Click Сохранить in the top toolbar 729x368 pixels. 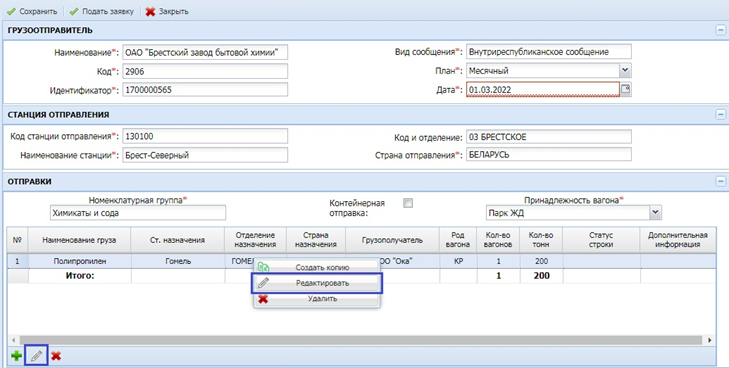pyautogui.click(x=32, y=12)
